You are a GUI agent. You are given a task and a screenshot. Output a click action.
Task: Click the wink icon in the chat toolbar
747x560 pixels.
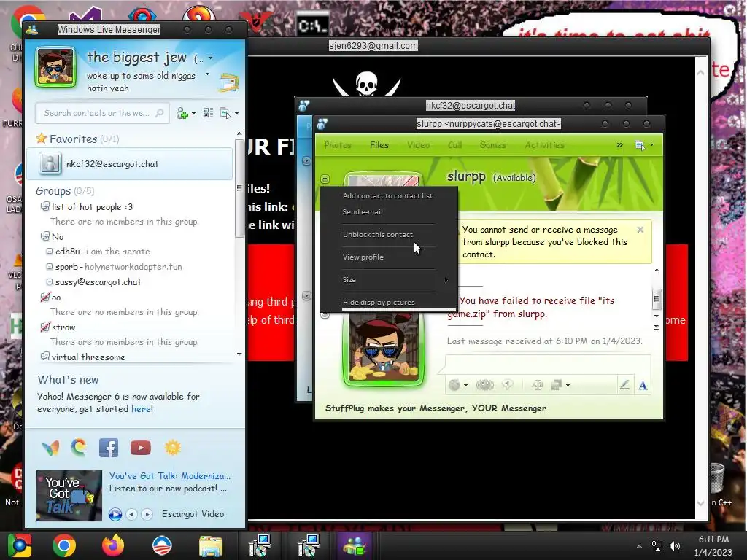(508, 384)
